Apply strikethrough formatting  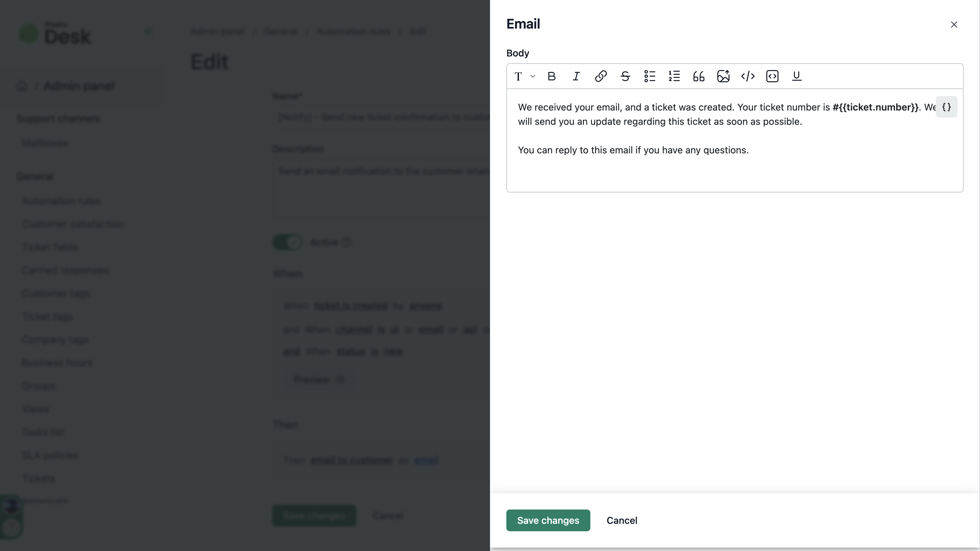pyautogui.click(x=625, y=77)
